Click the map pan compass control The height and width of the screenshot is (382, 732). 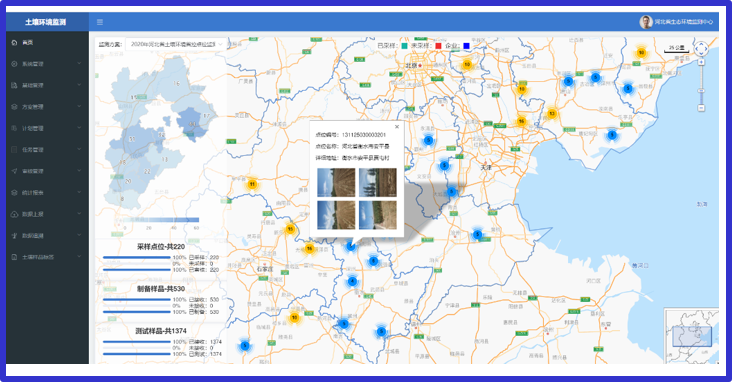[x=701, y=49]
